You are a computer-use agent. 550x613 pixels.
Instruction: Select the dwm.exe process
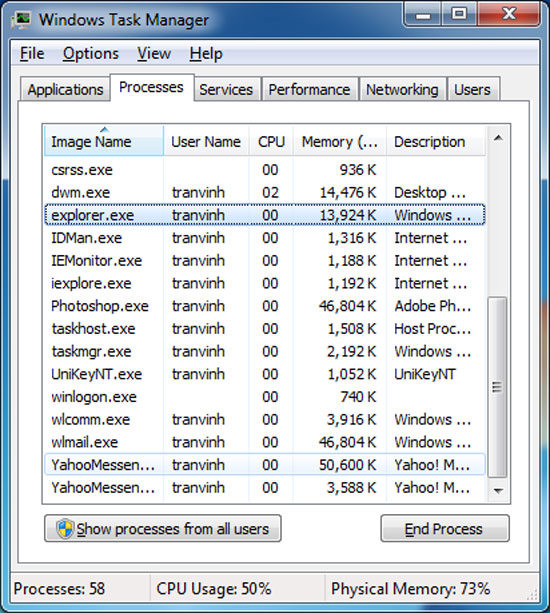click(265, 192)
